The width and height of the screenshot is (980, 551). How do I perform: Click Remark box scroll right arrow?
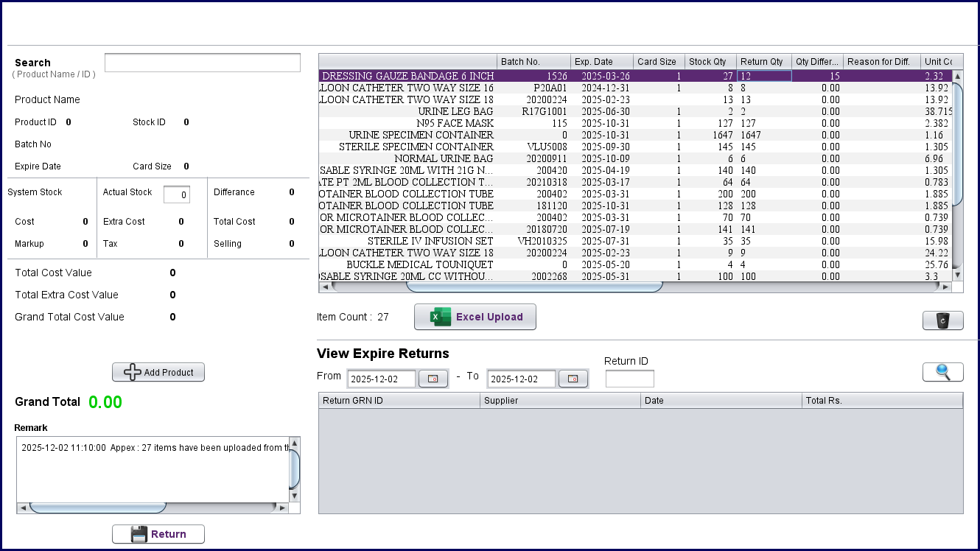pos(281,508)
